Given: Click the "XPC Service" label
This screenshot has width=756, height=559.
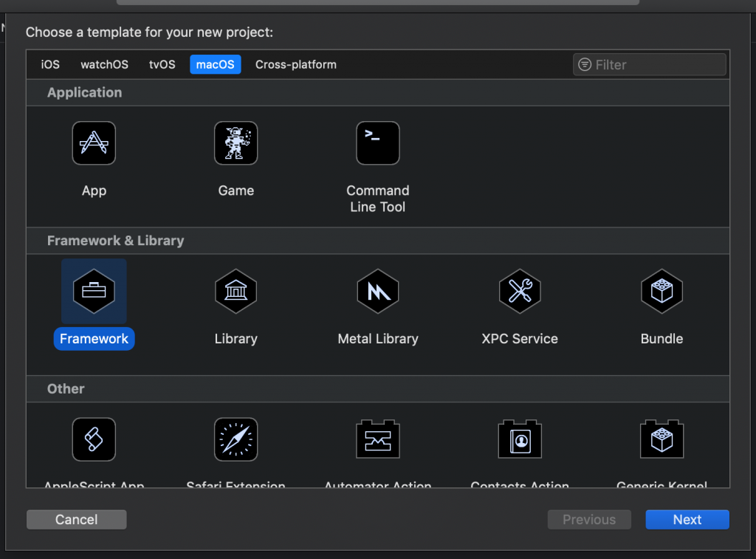Looking at the screenshot, I should [520, 339].
